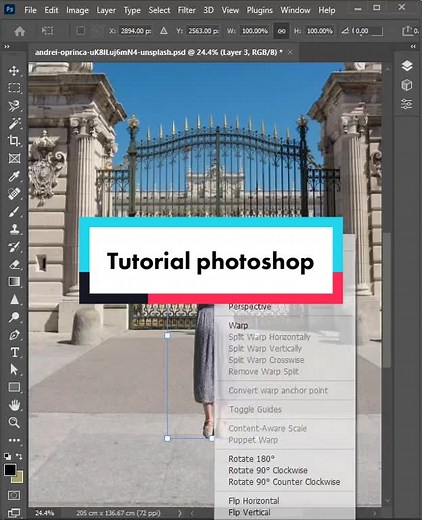Expand the collapsed tools panel arrows

(x=7, y=47)
